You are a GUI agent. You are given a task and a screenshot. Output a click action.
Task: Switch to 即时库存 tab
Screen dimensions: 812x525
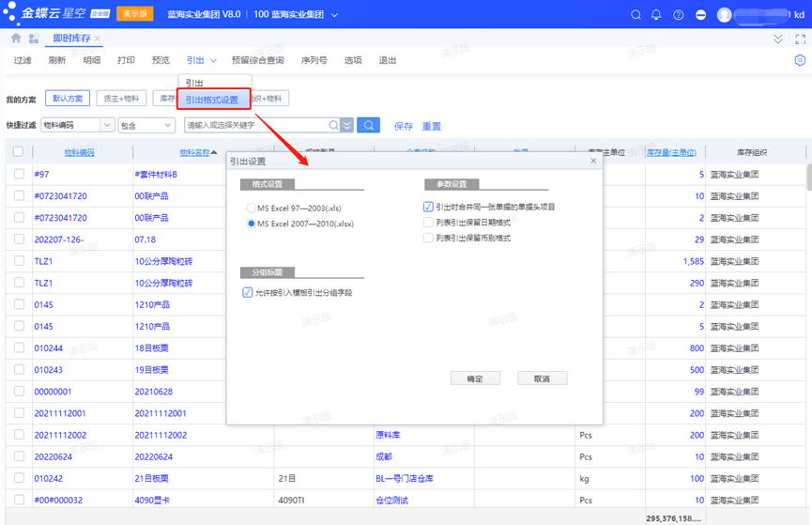[71, 39]
